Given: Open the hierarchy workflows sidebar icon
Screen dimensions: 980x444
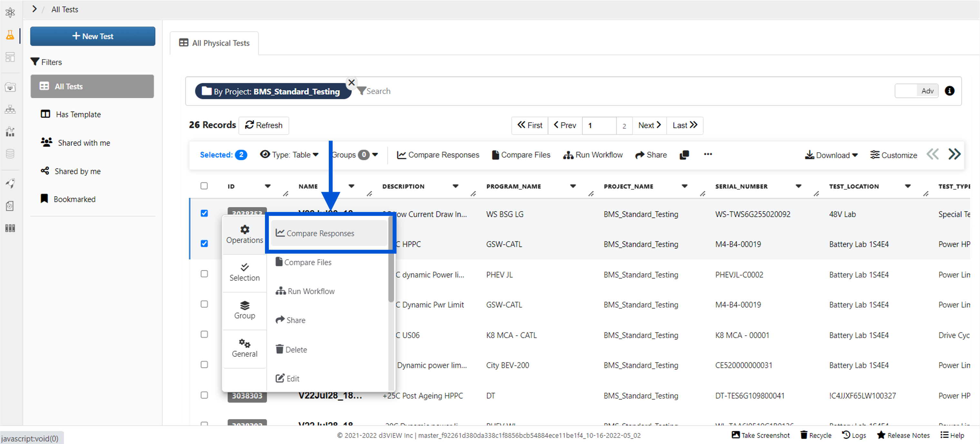Looking at the screenshot, I should pyautogui.click(x=10, y=110).
